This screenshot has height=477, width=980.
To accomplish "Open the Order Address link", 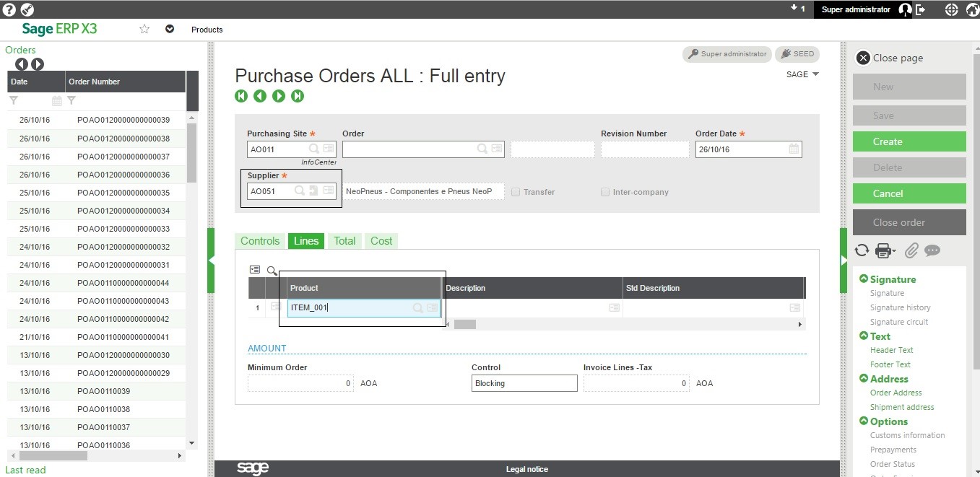I will tap(896, 393).
